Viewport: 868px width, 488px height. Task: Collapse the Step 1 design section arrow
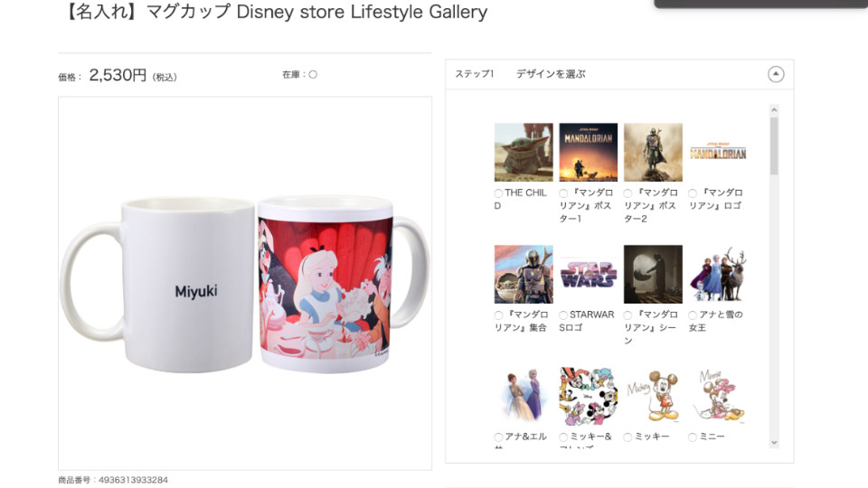pos(776,74)
